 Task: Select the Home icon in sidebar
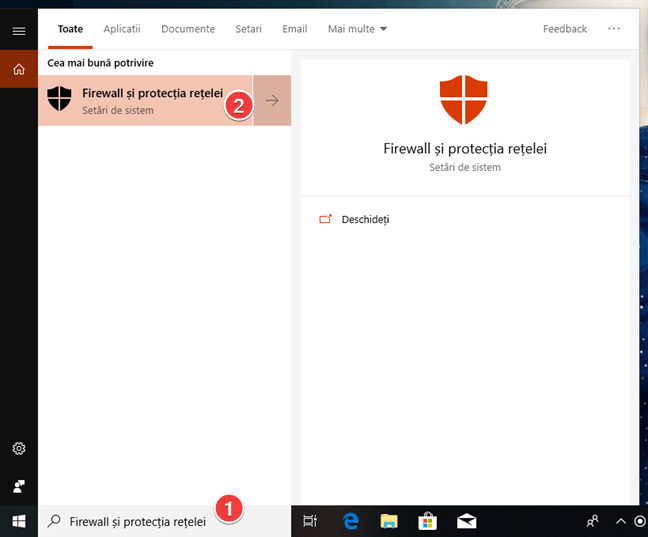coord(19,69)
